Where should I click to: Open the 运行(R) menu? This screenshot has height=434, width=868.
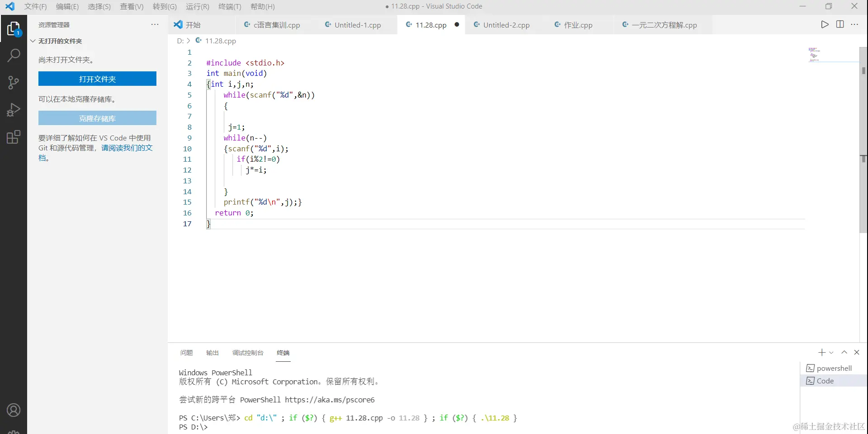(x=198, y=6)
